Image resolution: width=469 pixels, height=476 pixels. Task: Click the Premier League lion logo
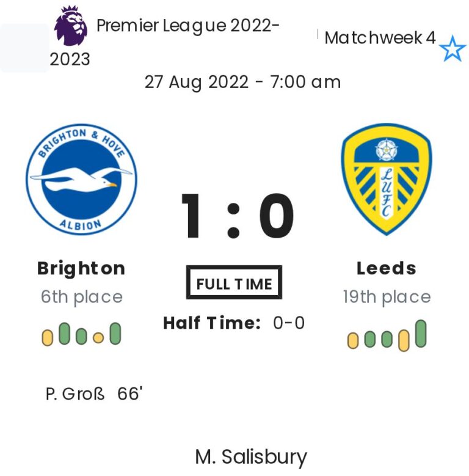pos(70,26)
